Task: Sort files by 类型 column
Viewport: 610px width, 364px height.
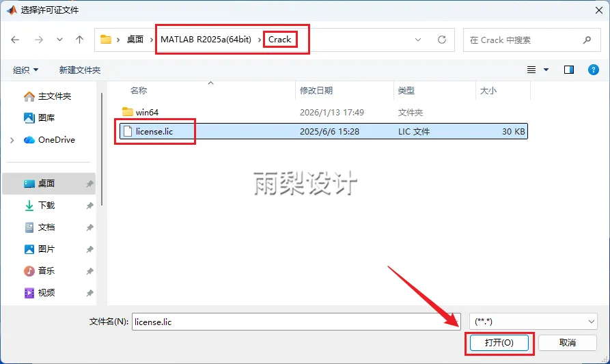Action: pos(406,91)
